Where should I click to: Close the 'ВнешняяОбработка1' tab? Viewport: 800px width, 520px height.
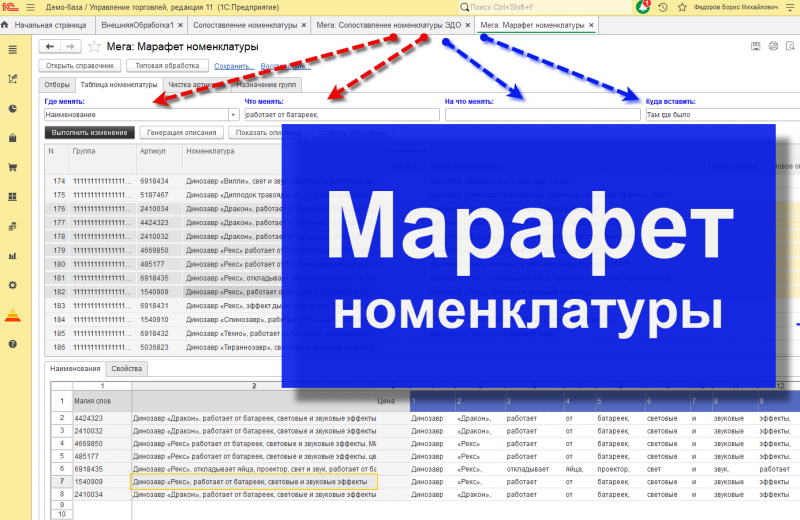click(x=180, y=25)
